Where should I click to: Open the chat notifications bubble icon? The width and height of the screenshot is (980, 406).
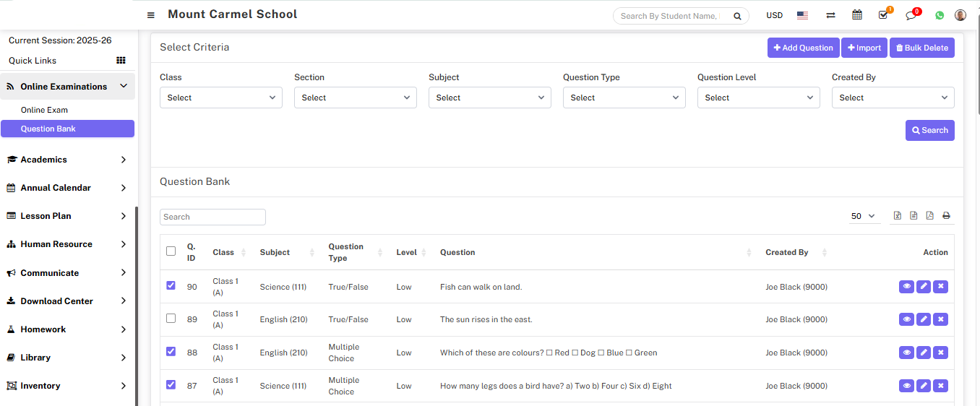pos(911,15)
